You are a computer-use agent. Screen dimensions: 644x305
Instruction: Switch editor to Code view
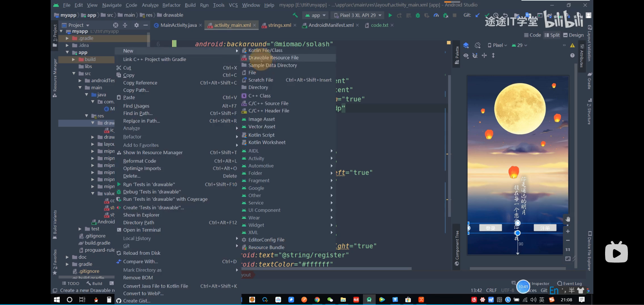532,35
